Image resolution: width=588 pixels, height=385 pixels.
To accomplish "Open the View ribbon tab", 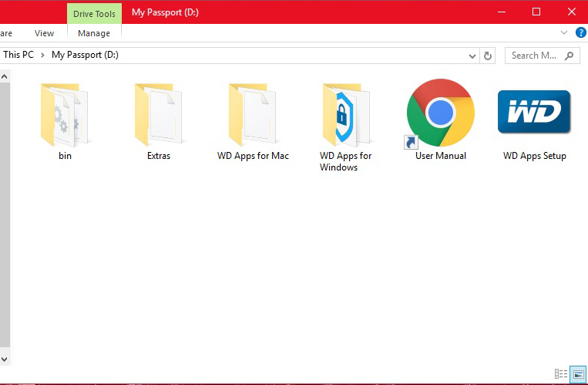I will coord(44,33).
